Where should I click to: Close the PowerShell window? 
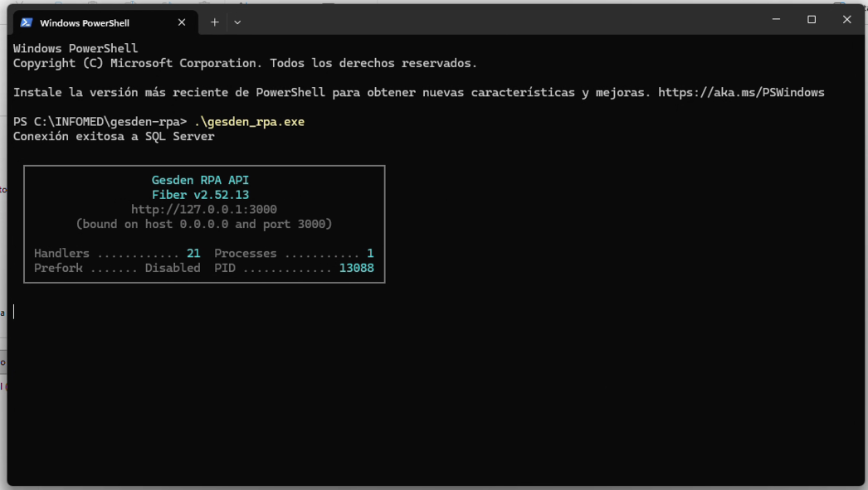tap(847, 19)
